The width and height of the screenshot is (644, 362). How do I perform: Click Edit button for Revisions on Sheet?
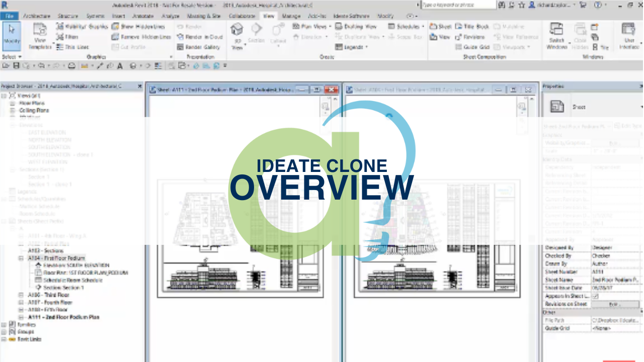615,304
